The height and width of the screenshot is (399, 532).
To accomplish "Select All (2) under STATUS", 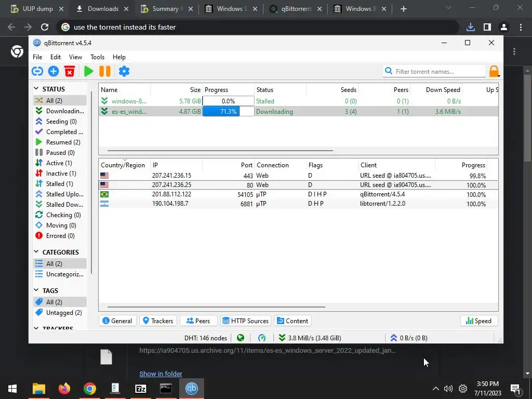I will click(60, 100).
